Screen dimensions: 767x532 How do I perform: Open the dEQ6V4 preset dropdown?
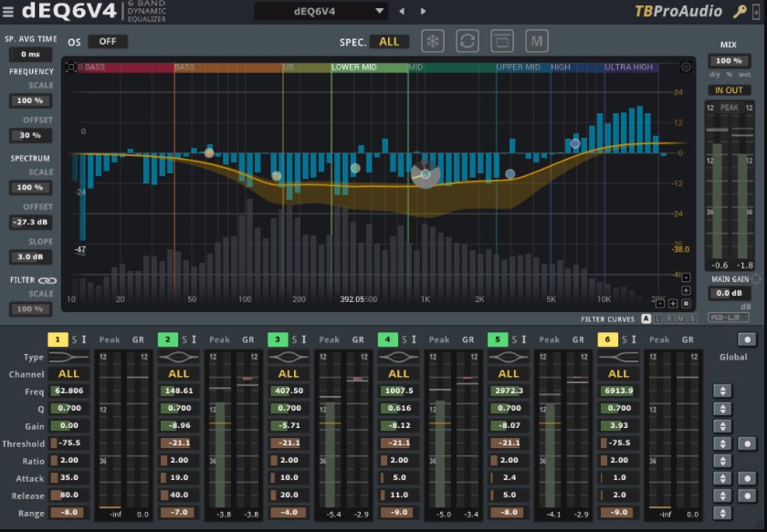[321, 11]
